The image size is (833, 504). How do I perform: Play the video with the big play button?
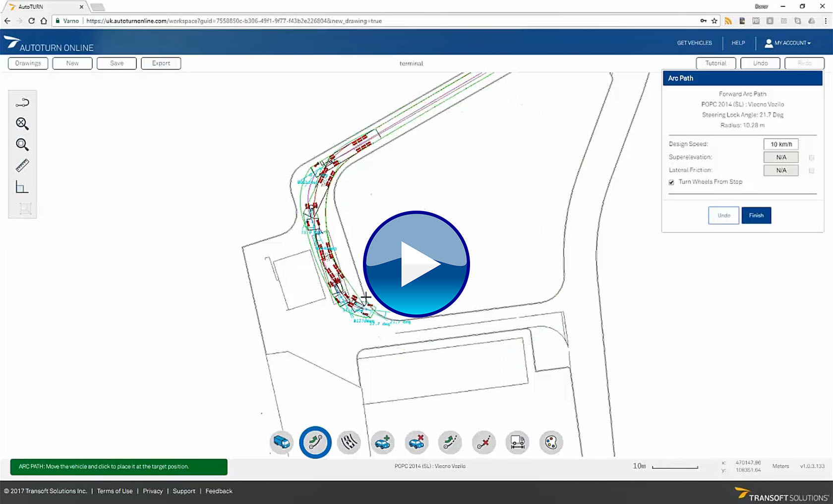[416, 264]
